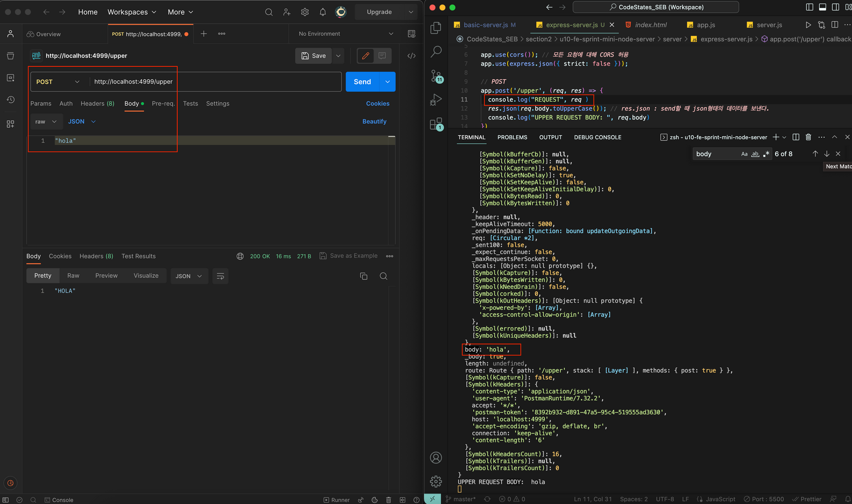852x504 pixels.
Task: Open the response JSON format dropdown
Action: pyautogui.click(x=189, y=276)
